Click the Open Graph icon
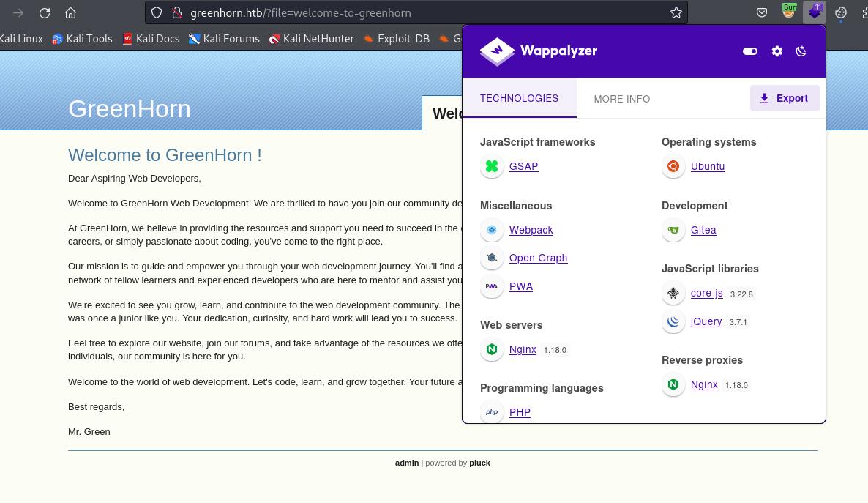868x503 pixels. pos(492,258)
